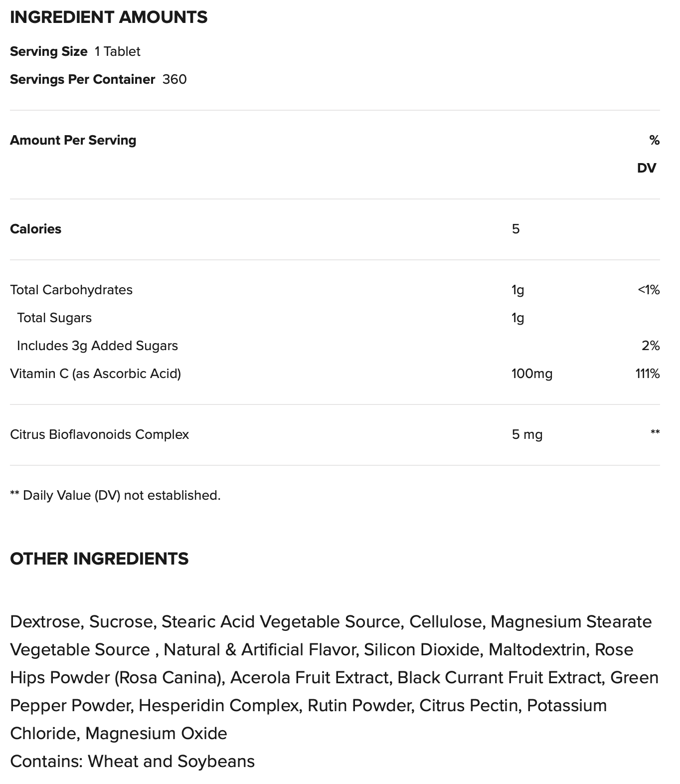This screenshot has height=784, width=680.
Task: Click the Daily Value not established footnote
Action: click(115, 495)
